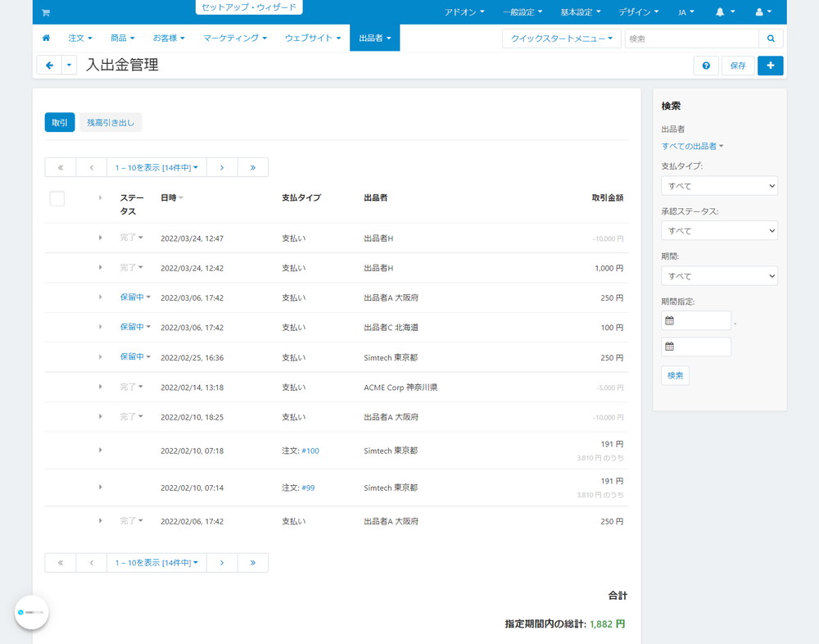Image resolution: width=819 pixels, height=644 pixels.
Task: Open the 承認ステータス select box
Action: pyautogui.click(x=719, y=230)
